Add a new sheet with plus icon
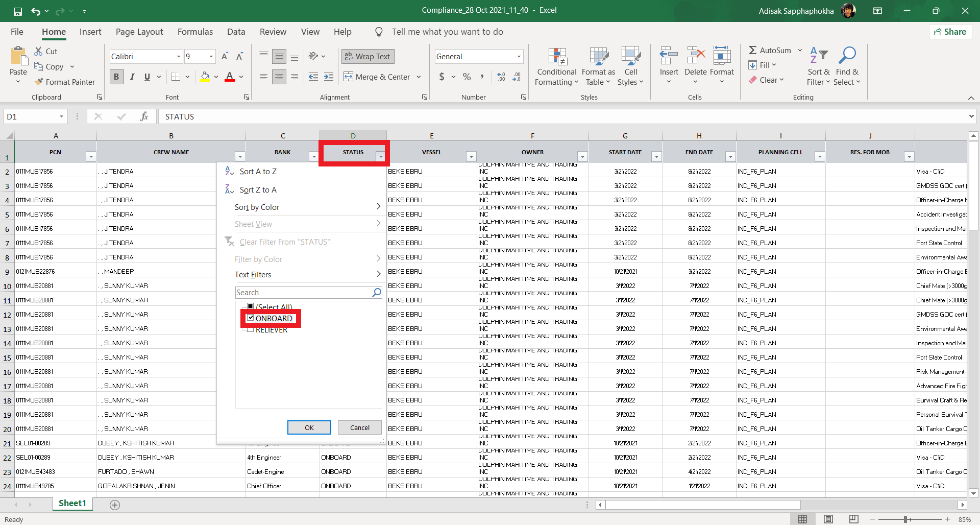The height and width of the screenshot is (525, 980). [115, 505]
